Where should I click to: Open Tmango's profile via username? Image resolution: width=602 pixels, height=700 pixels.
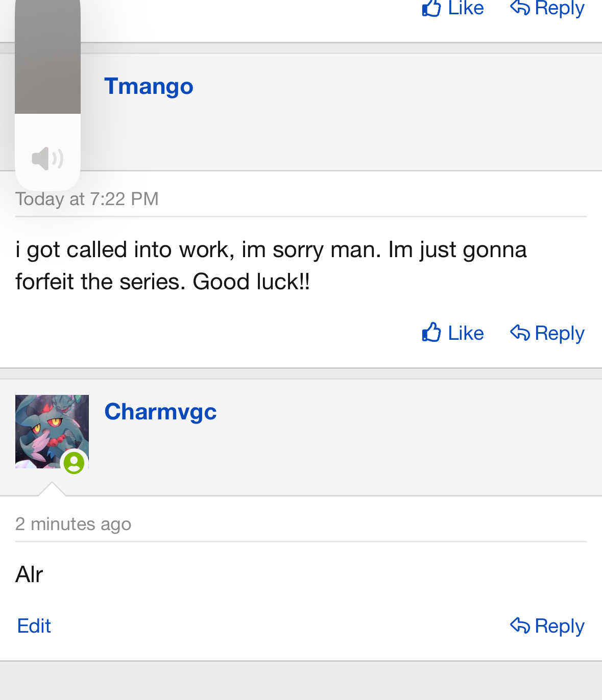coord(149,86)
